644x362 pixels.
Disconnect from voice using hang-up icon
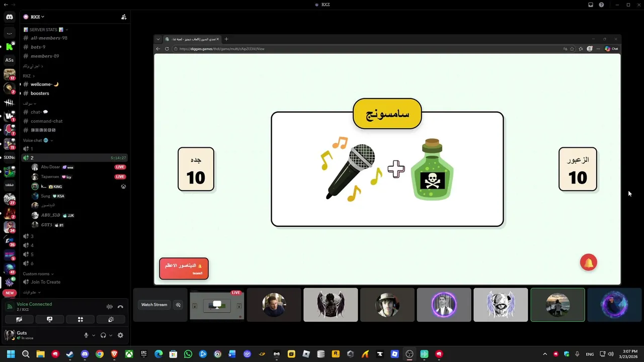pos(120,307)
